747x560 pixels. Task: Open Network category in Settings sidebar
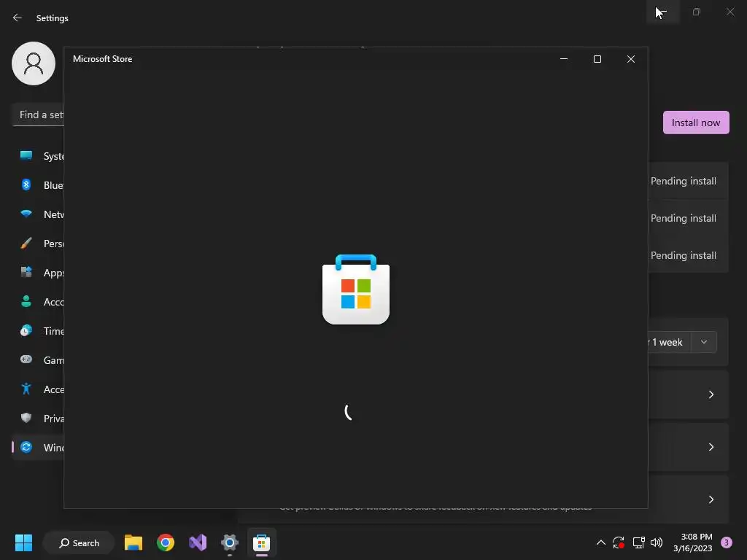[38, 214]
